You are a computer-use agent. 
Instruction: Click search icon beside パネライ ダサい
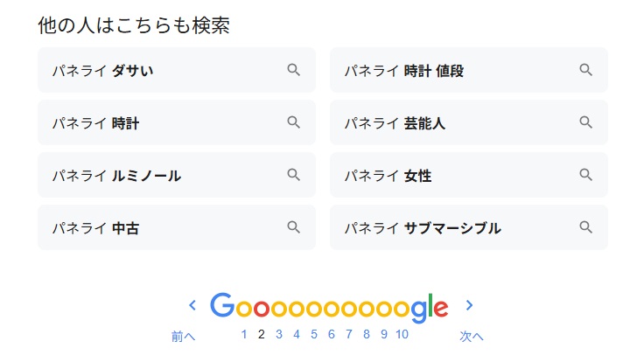click(294, 70)
